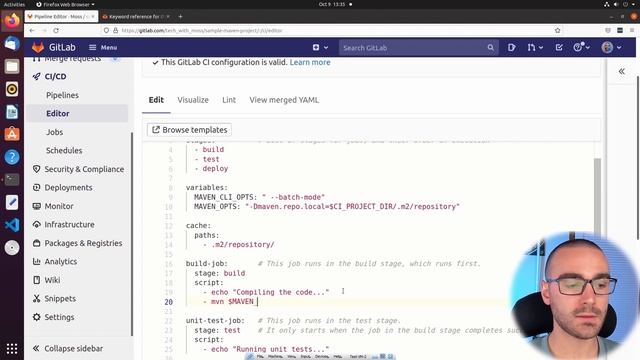
Task: Open Schedules in the sidebar
Action: pos(64,150)
